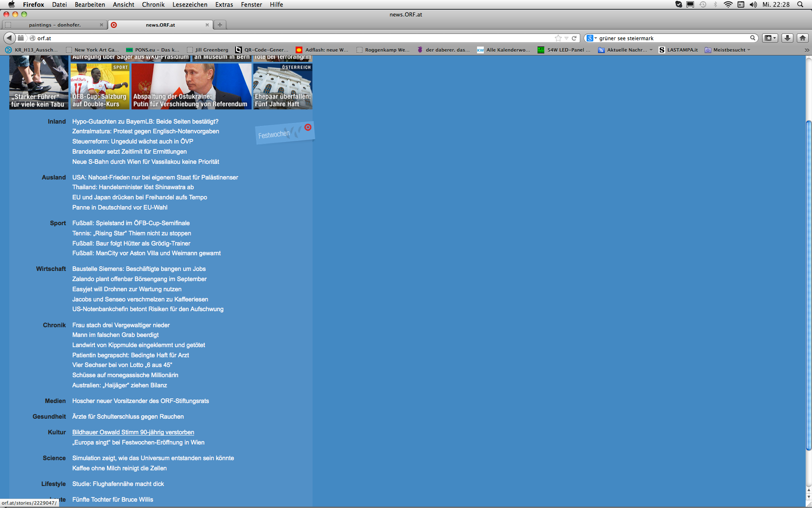The image size is (812, 508).
Task: Open Thailand Handelsminister article link
Action: (x=133, y=187)
